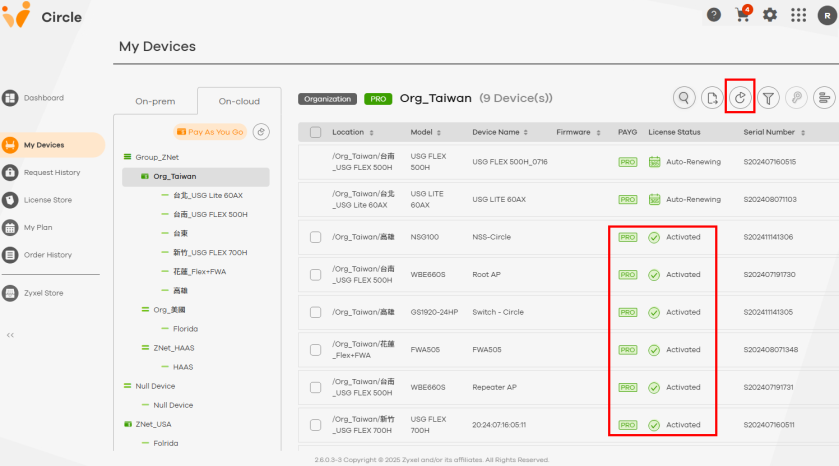Open settings gear icon
Image resolution: width=839 pixels, height=466 pixels.
coord(770,15)
